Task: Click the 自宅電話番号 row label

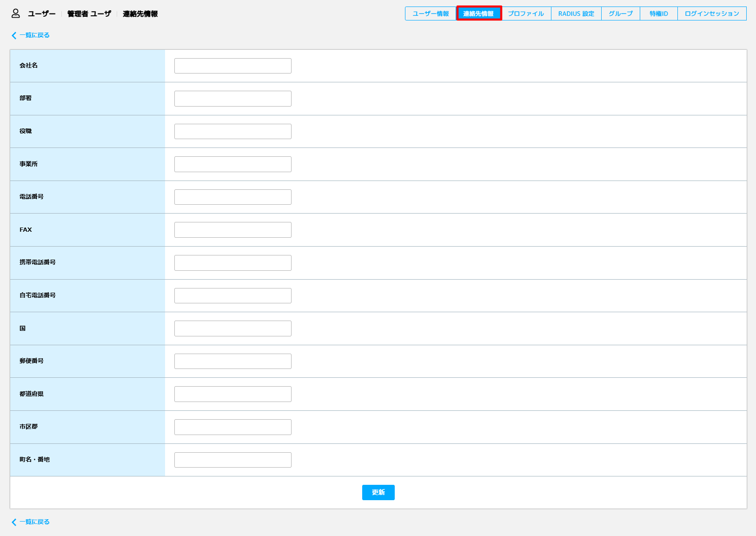Action: pyautogui.click(x=38, y=295)
